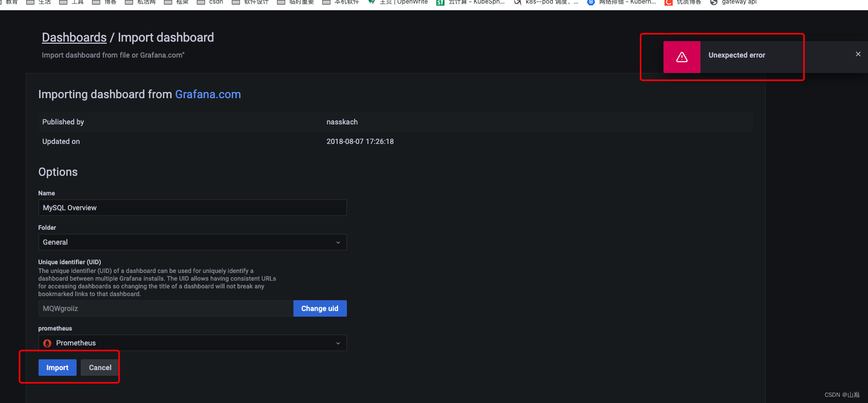This screenshot has height=403, width=868.
Task: Open the OpenWrite bookmark
Action: click(x=398, y=2)
